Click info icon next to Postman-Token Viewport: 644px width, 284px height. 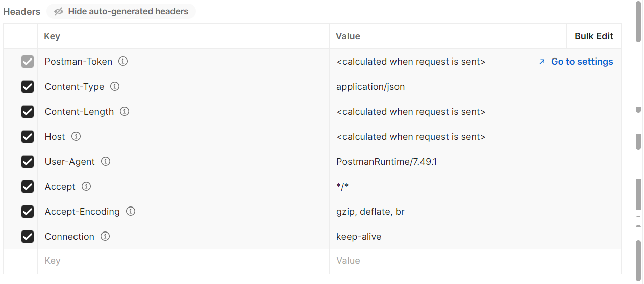pos(123,61)
